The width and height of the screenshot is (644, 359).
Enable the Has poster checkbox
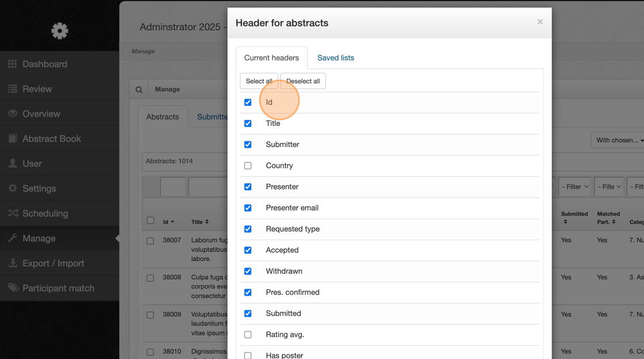[x=248, y=356]
